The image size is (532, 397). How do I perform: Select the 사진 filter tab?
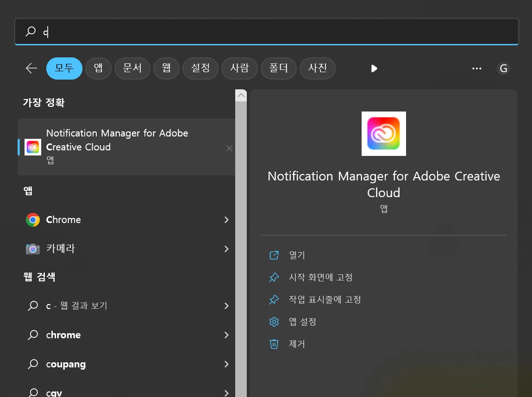tap(318, 68)
